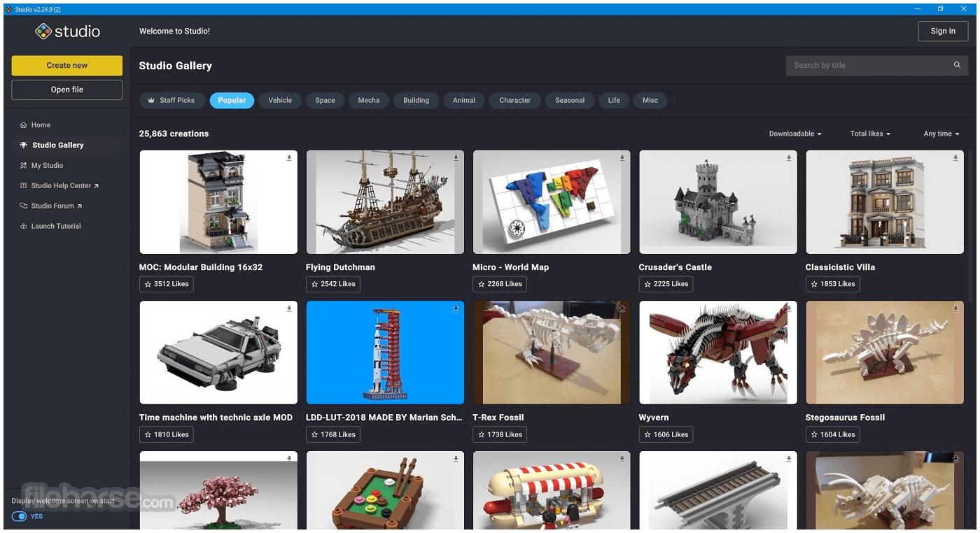This screenshot has height=533, width=980.
Task: Go to the My Studio label
Action: [x=48, y=166]
